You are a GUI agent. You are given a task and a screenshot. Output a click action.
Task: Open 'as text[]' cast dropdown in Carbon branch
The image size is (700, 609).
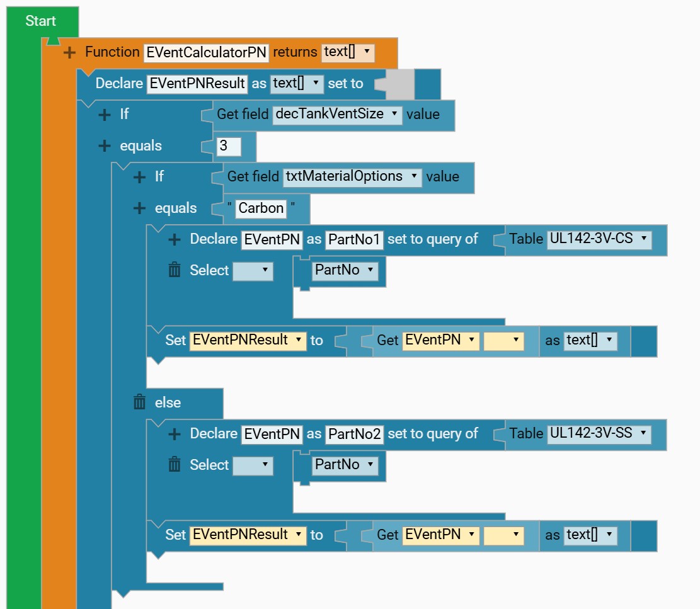[590, 341]
